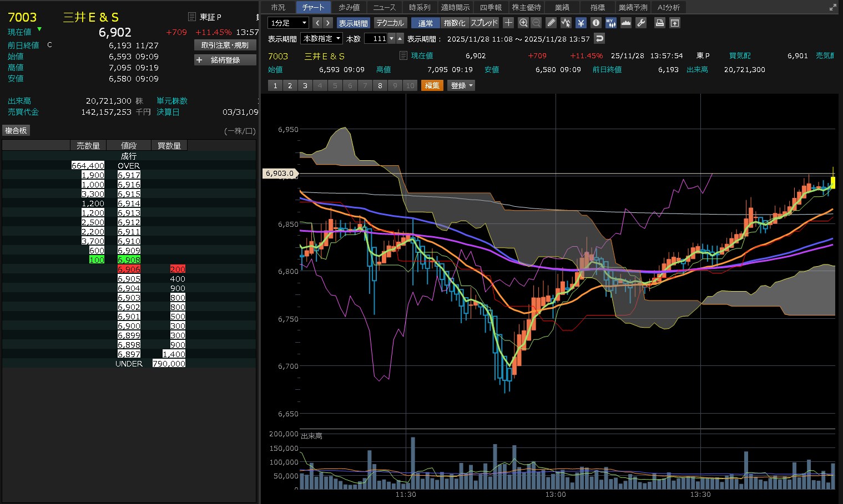
Task: Toggle スプレッド spread chart mode
Action: point(484,23)
